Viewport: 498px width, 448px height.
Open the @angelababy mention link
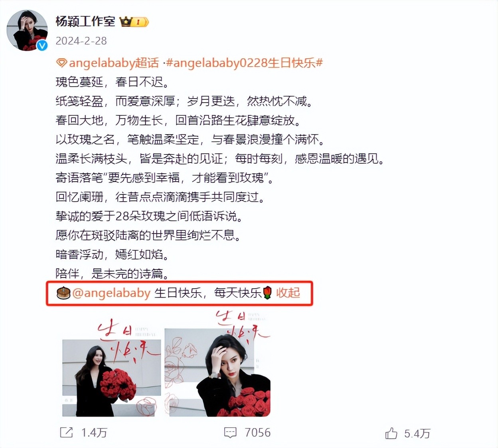(x=111, y=293)
